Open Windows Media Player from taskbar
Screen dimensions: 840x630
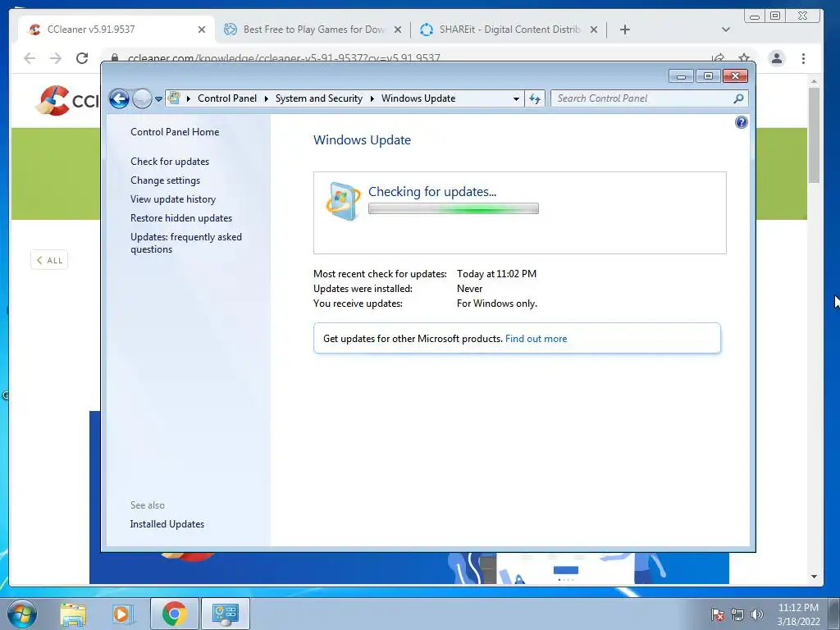pos(122,614)
